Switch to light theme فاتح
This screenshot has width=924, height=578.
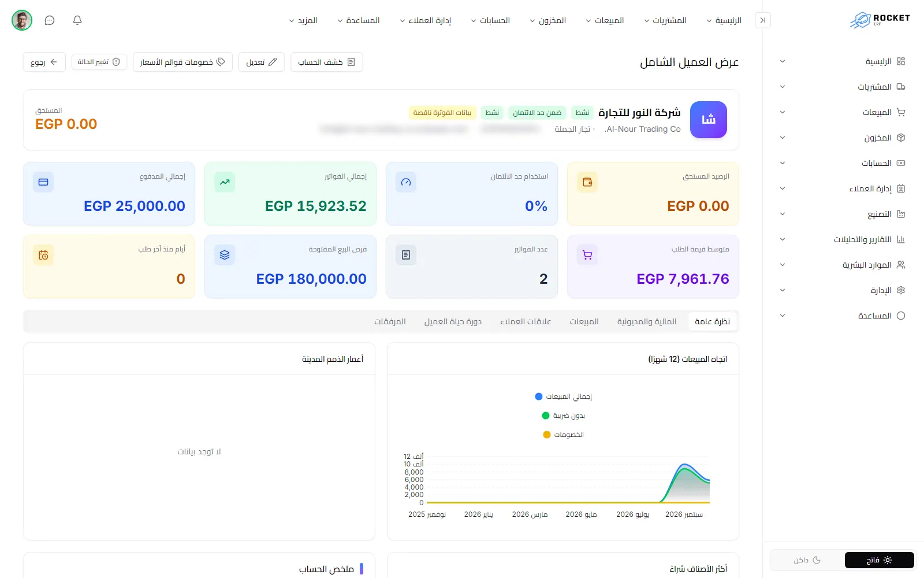879,560
